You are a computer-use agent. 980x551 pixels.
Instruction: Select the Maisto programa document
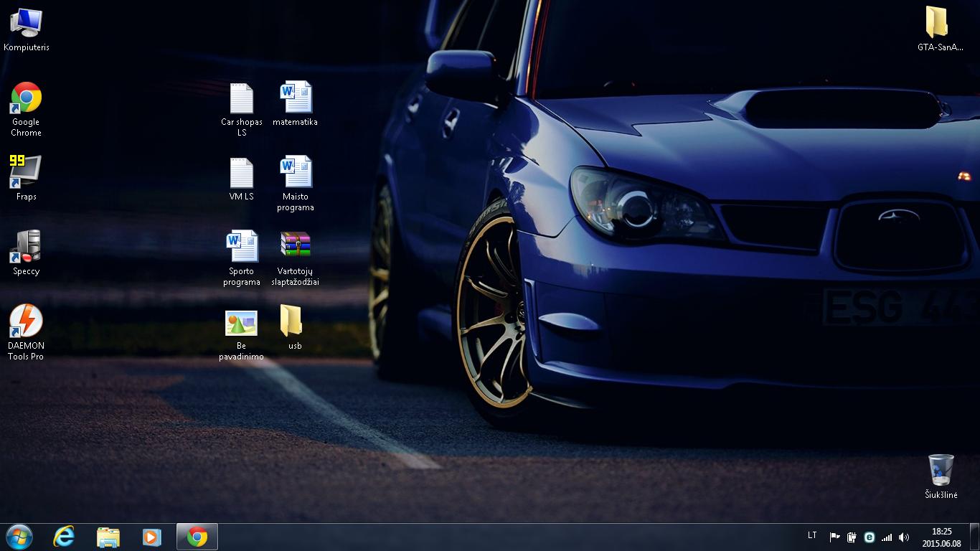point(296,184)
